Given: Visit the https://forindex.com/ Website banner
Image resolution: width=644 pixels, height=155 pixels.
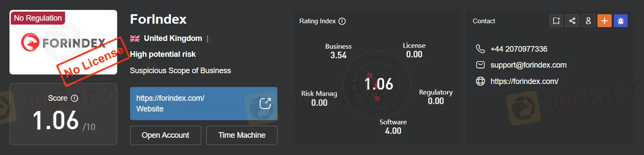Looking at the screenshot, I should tap(204, 103).
